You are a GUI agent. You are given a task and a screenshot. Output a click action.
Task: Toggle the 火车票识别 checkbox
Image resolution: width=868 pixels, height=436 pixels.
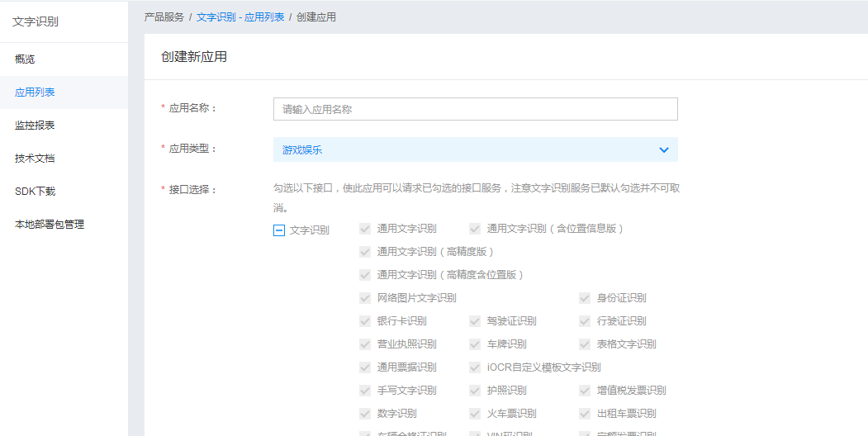(475, 414)
